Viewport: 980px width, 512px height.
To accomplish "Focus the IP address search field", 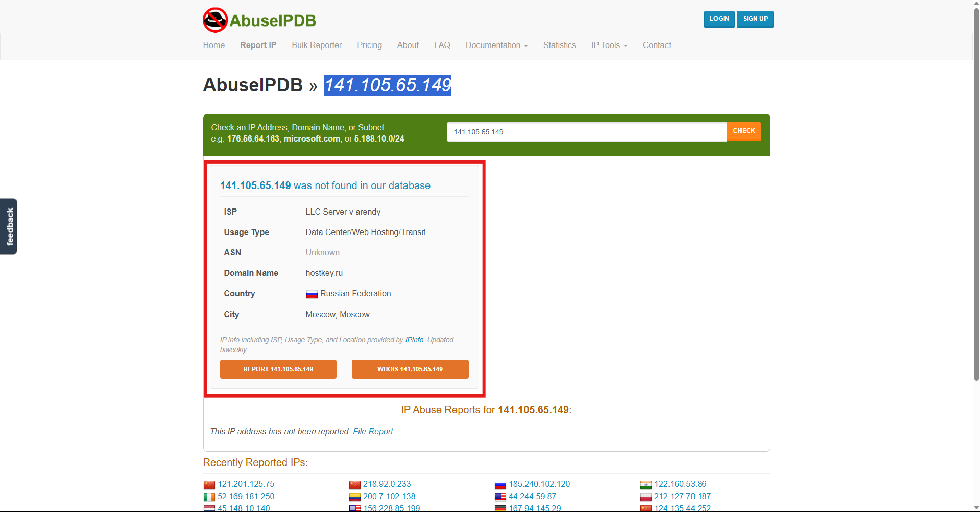I will coord(586,132).
